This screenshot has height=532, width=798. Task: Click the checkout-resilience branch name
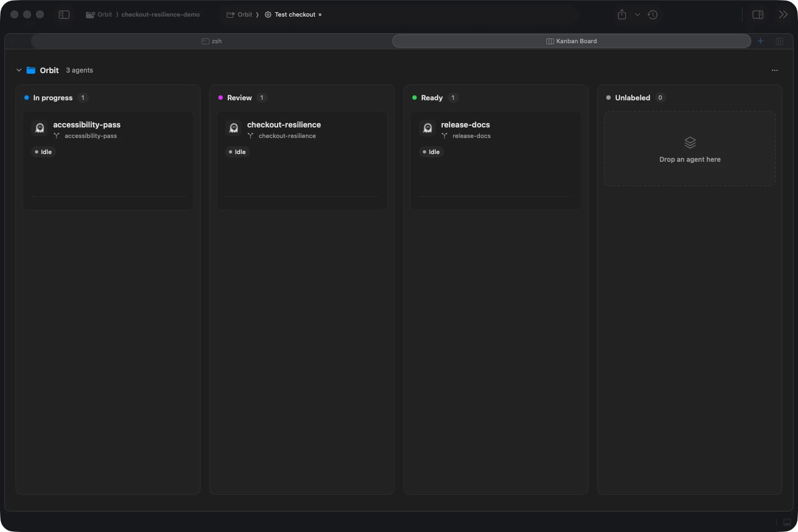(x=287, y=136)
